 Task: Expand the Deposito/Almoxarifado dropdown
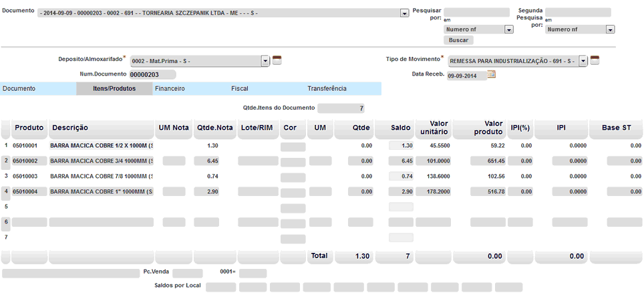265,62
